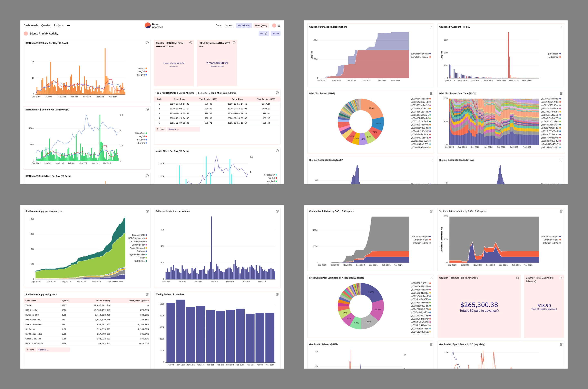The height and width of the screenshot is (389, 588).
Task: Open Queries in the Dune navigation
Action: (x=46, y=25)
